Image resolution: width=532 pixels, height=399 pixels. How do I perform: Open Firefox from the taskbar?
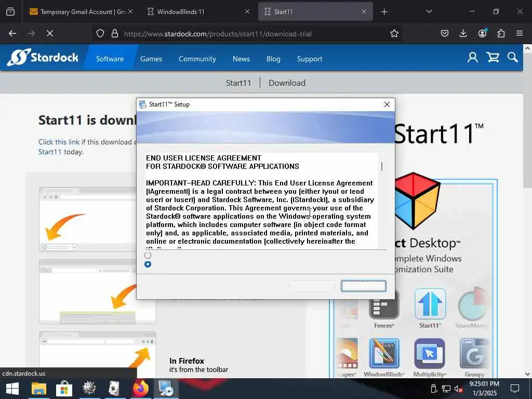pyautogui.click(x=140, y=389)
